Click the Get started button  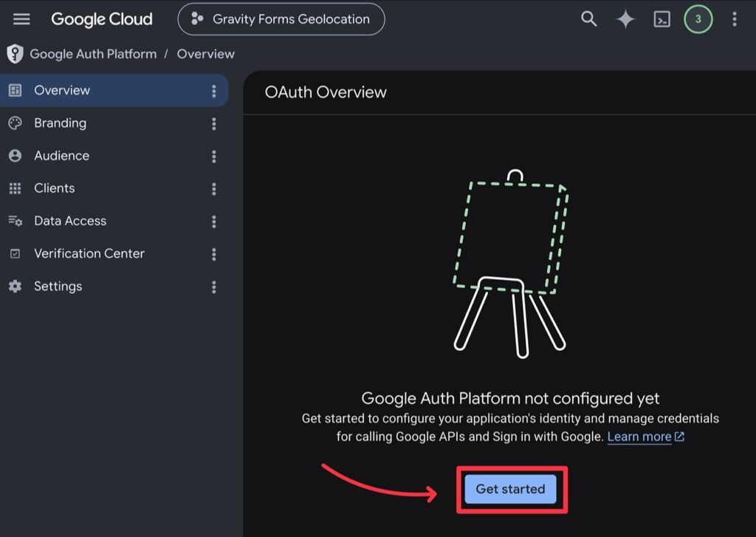click(511, 489)
